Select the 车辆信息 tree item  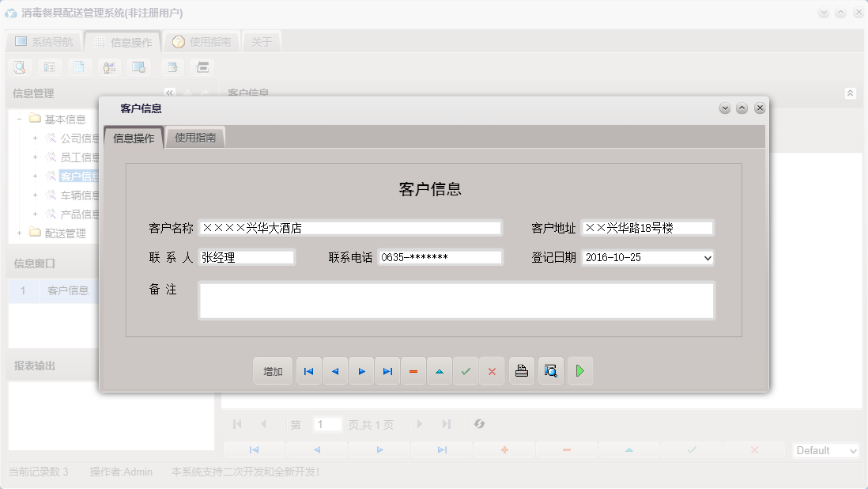point(77,195)
